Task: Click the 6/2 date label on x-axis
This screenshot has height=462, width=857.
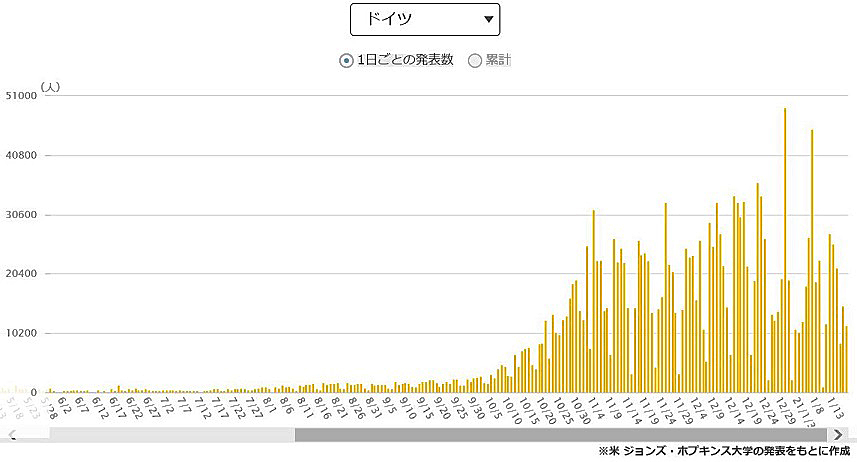Action: [x=65, y=404]
